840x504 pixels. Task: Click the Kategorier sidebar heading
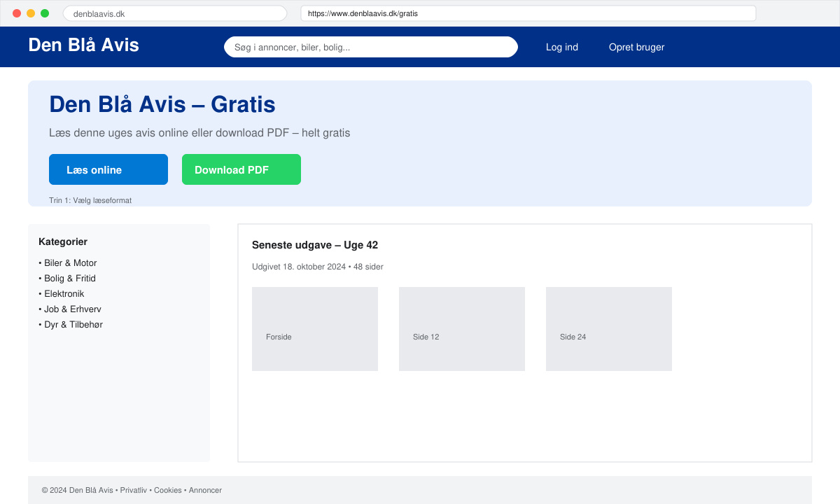(x=63, y=241)
